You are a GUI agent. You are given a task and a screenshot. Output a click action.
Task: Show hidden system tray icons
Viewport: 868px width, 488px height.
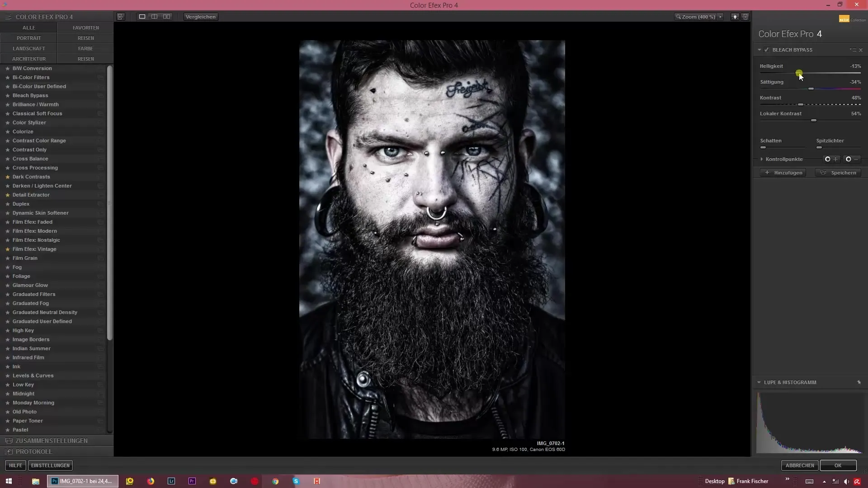(x=824, y=482)
